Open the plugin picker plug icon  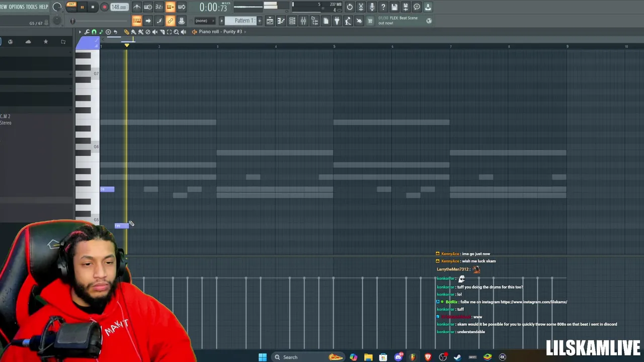point(337,21)
